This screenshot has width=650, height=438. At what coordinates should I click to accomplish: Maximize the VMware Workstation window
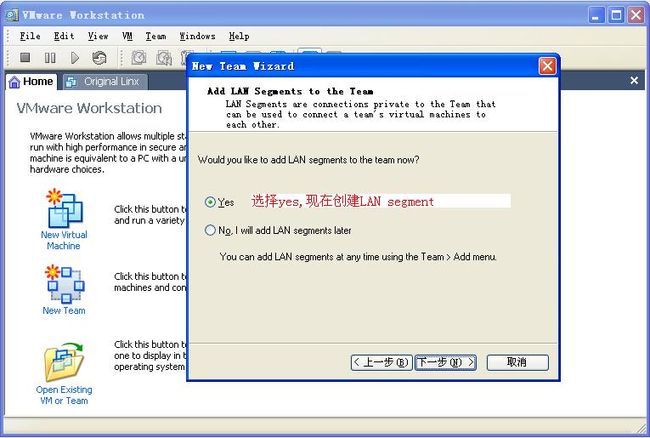(x=616, y=16)
